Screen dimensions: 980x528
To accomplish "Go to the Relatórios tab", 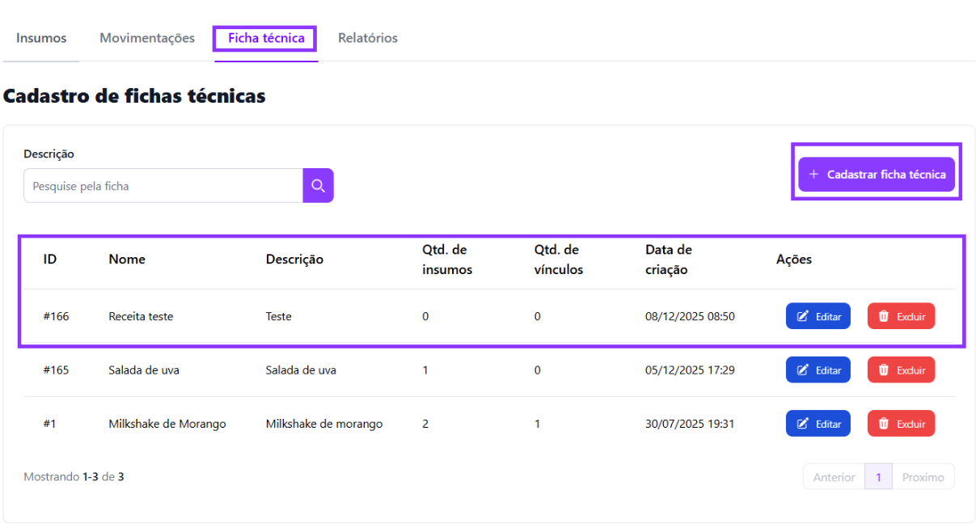I will [x=368, y=38].
